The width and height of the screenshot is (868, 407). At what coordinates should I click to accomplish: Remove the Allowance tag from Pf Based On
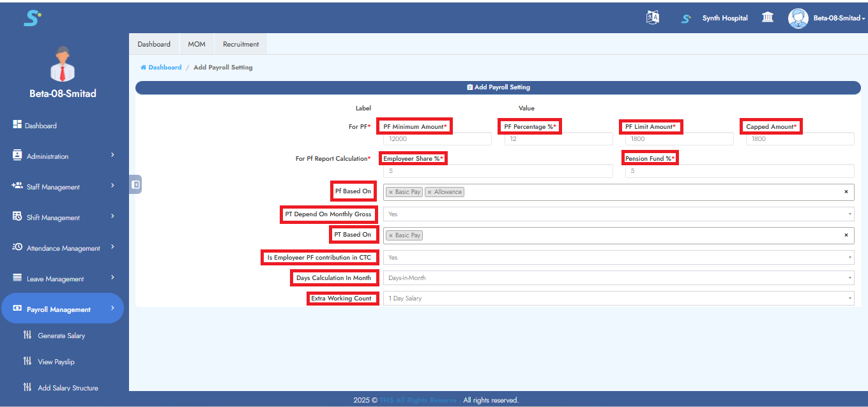pyautogui.click(x=430, y=192)
